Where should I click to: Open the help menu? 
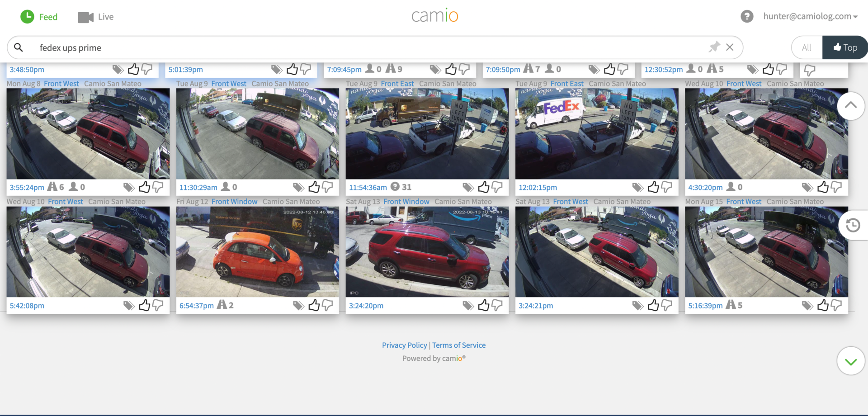(747, 16)
